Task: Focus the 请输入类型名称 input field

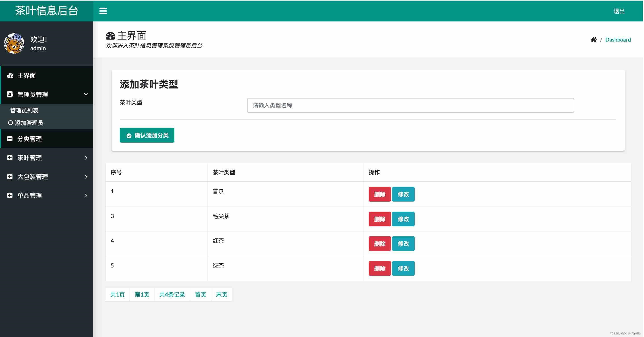Action: (410, 105)
